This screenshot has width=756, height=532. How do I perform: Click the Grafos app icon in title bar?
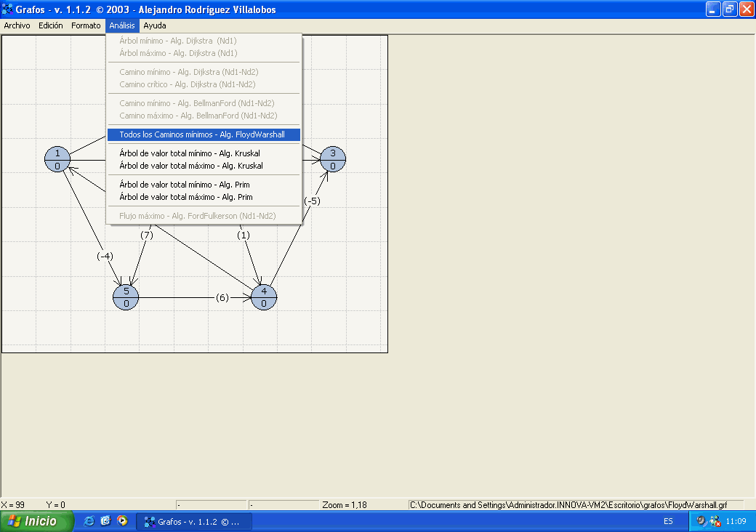click(x=7, y=9)
